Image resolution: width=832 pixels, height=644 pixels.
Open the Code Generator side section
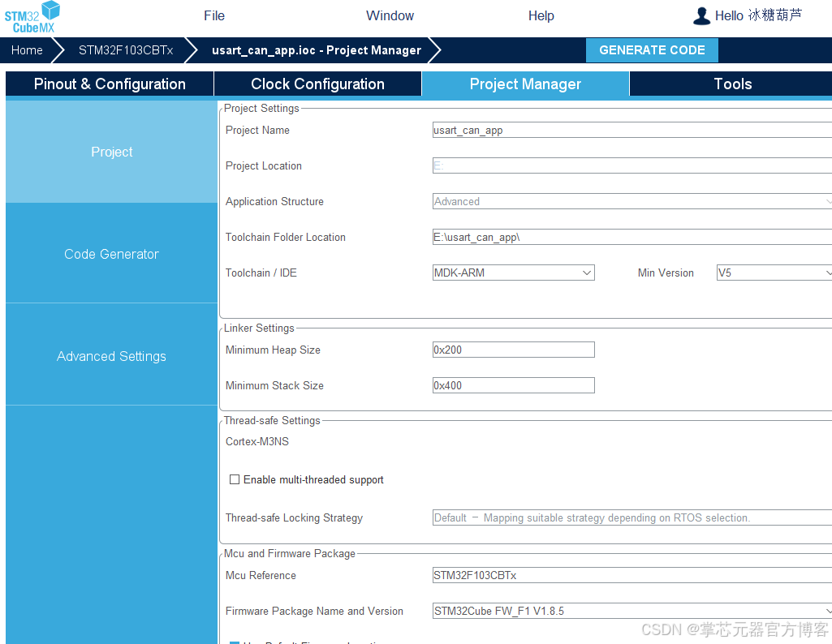(111, 254)
